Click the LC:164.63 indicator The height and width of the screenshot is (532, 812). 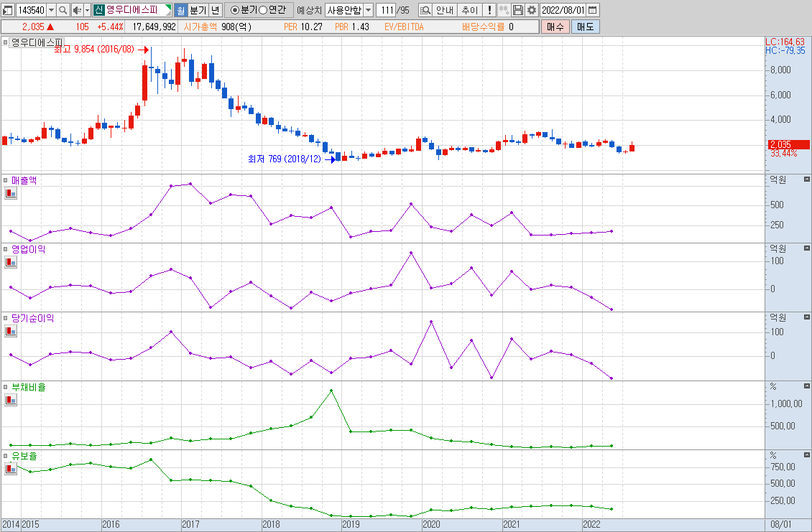tap(785, 42)
